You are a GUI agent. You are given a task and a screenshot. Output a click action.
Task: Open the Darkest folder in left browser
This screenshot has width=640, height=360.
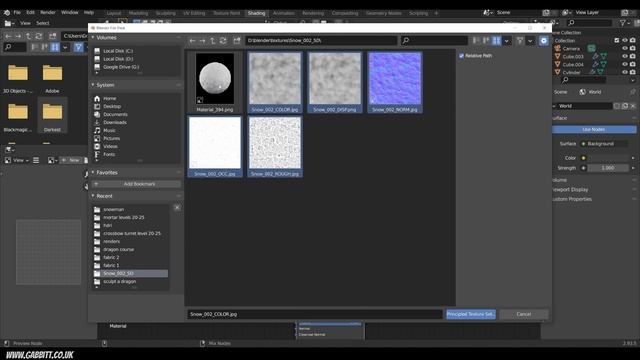(x=52, y=116)
